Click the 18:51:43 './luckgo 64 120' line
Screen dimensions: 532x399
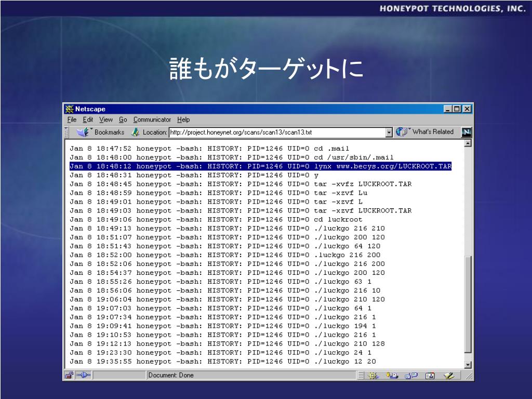[x=225, y=246]
